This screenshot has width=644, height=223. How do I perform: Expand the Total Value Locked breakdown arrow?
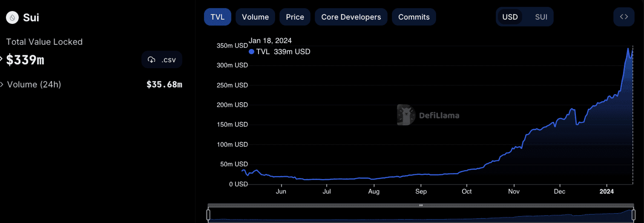tap(1, 59)
